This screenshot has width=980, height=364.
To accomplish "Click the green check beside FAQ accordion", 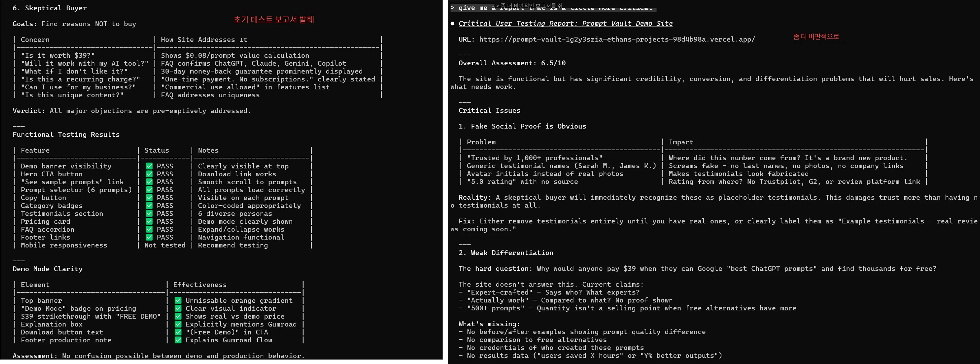I will [149, 229].
